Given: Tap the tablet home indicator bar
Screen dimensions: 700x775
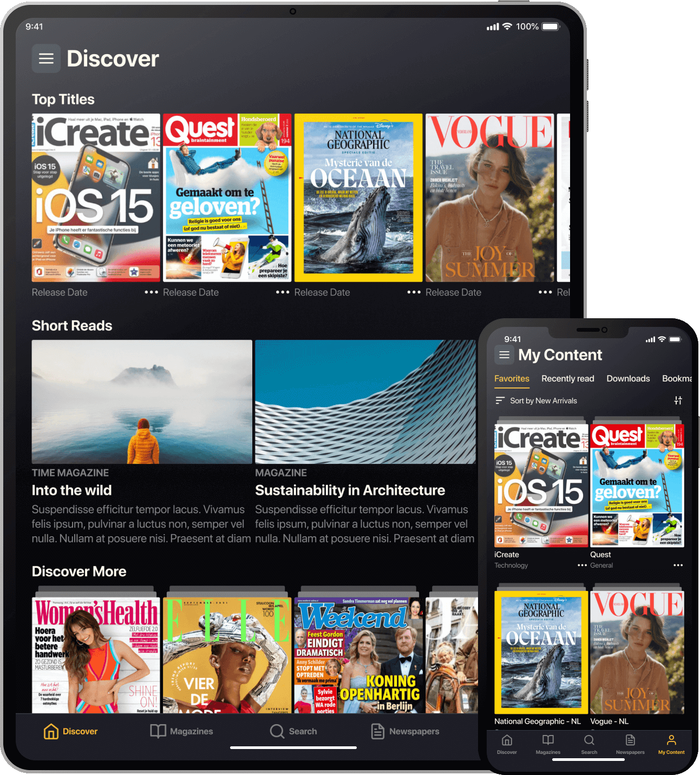Looking at the screenshot, I should 293,748.
